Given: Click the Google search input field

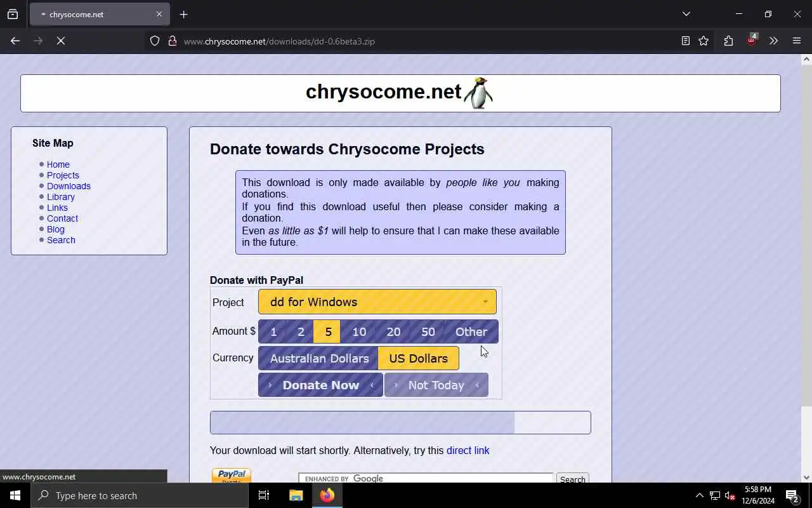Looking at the screenshot, I should click(426, 478).
